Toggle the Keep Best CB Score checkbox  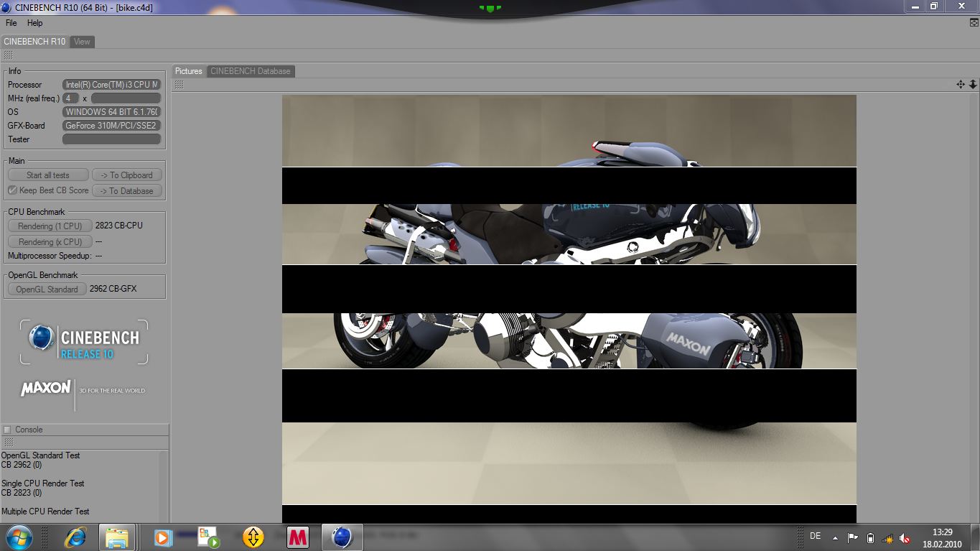tap(12, 190)
